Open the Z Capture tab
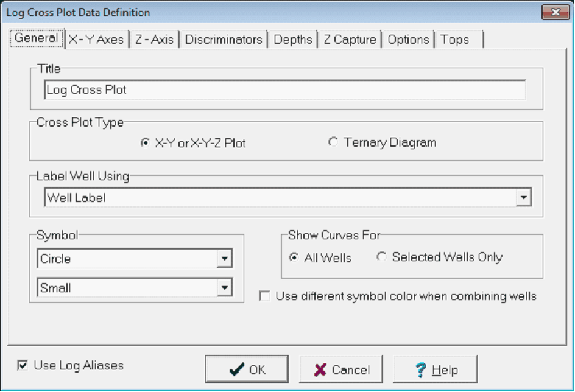Viewport: 575px width, 392px height. point(350,40)
